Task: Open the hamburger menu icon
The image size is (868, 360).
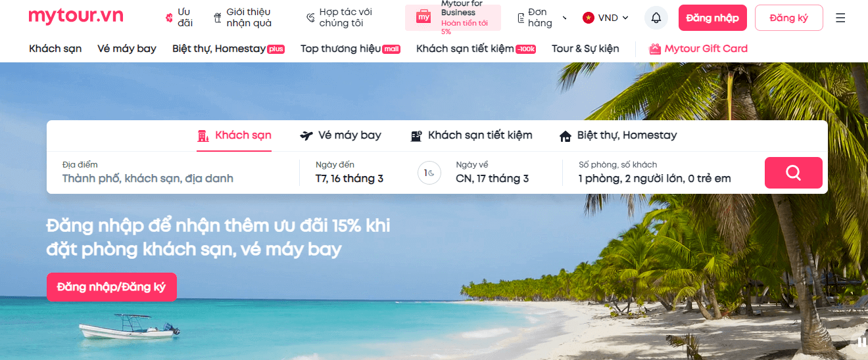Action: (x=840, y=18)
